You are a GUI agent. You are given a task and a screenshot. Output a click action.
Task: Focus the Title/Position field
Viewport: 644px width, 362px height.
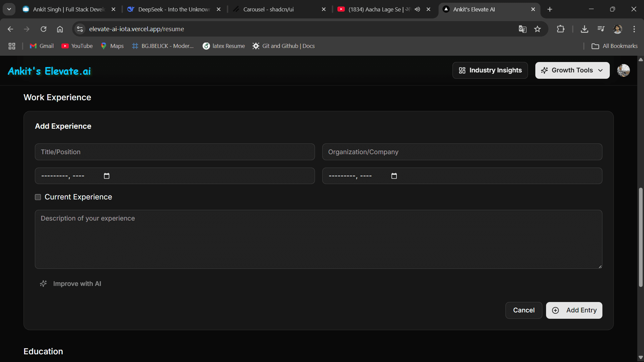pyautogui.click(x=175, y=152)
